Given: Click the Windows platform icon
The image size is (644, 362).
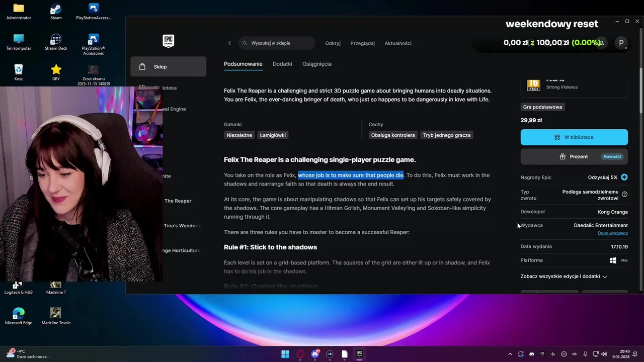Looking at the screenshot, I should coord(613,260).
